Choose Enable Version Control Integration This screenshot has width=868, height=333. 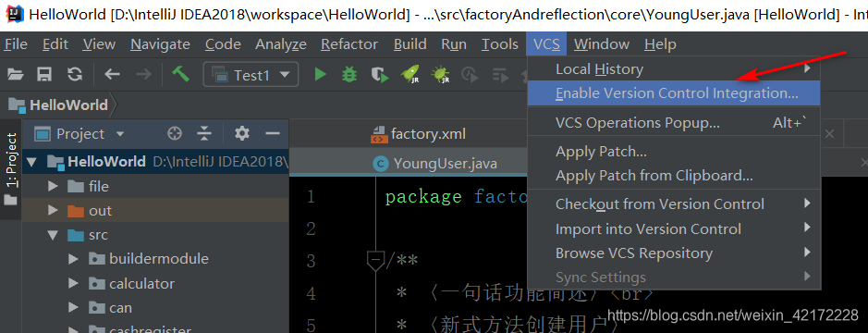(x=674, y=93)
